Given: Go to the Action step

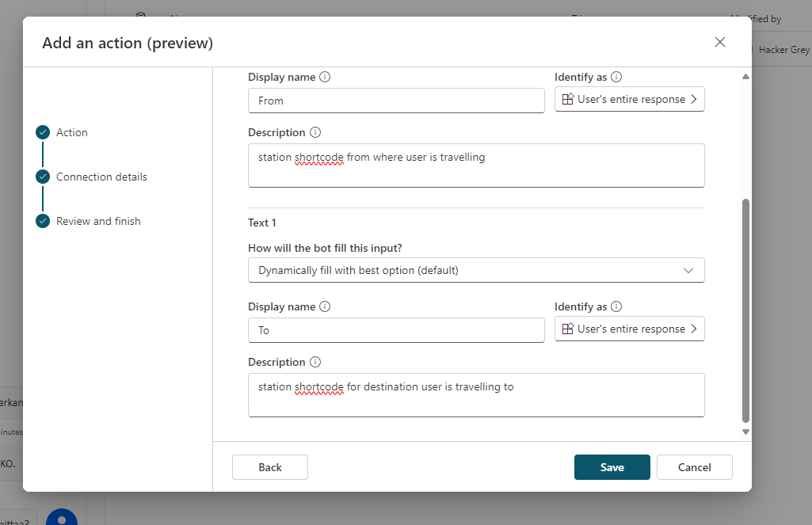Looking at the screenshot, I should [71, 133].
